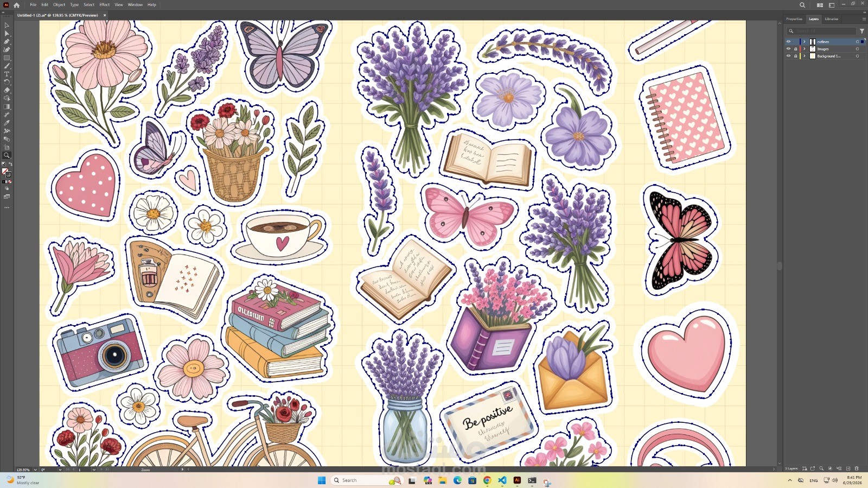
Task: Select the Artboard tool
Action: point(7,147)
